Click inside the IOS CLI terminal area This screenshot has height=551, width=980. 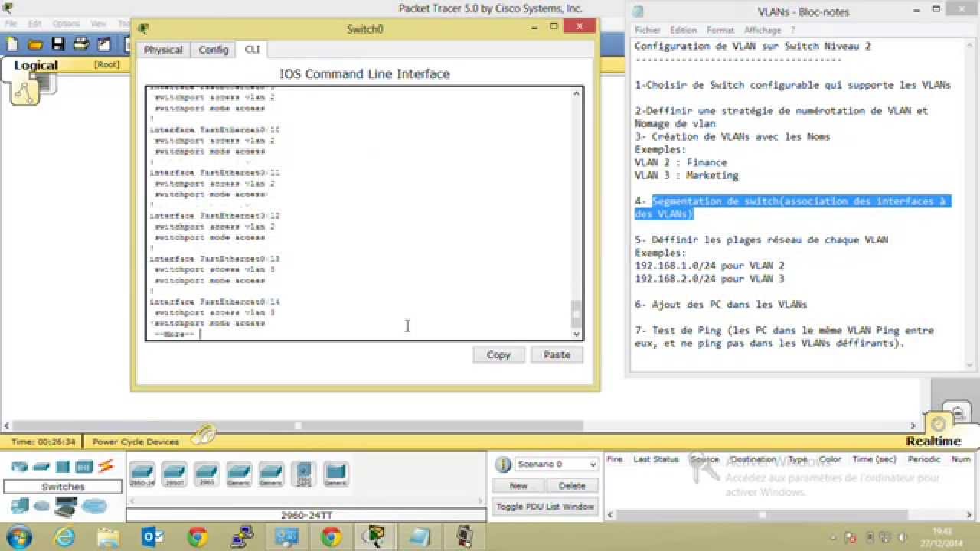point(359,214)
